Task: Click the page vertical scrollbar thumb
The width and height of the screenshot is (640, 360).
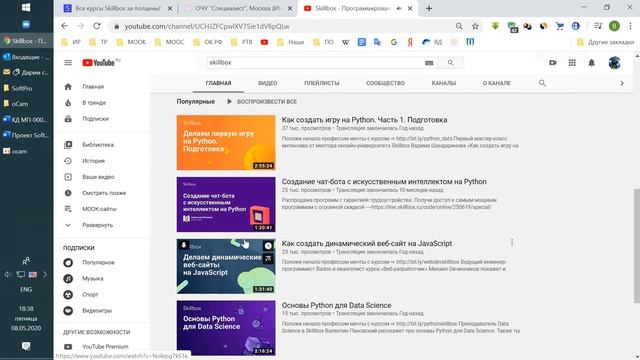Action: coord(636,246)
